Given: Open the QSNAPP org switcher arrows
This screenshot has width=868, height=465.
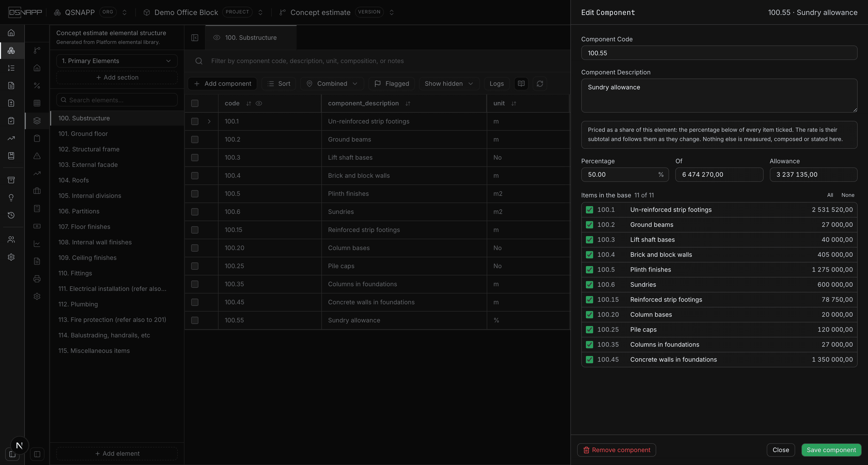Looking at the screenshot, I should [x=124, y=12].
